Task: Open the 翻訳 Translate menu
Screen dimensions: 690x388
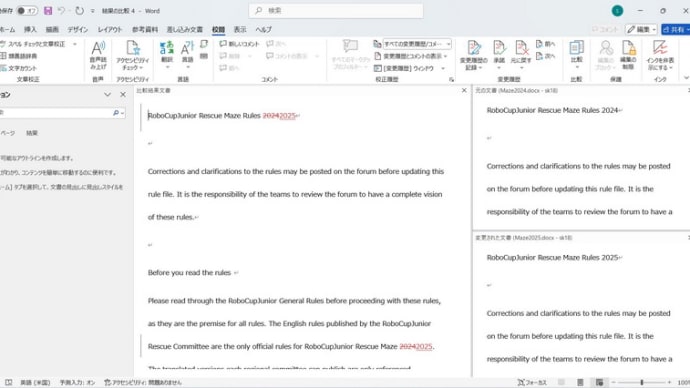Action: tap(167, 55)
